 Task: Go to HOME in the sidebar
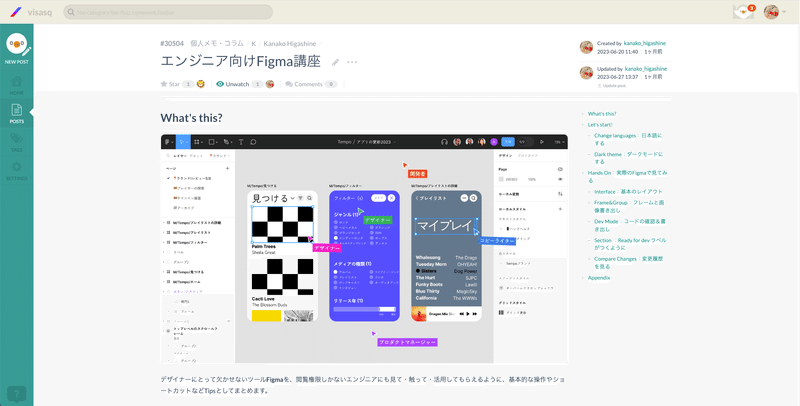click(x=16, y=86)
